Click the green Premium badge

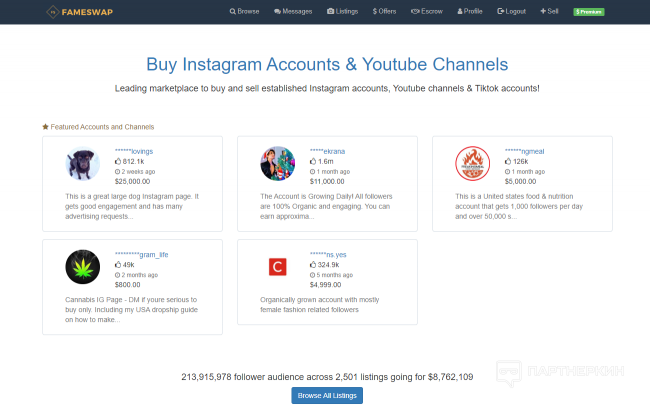coord(588,11)
